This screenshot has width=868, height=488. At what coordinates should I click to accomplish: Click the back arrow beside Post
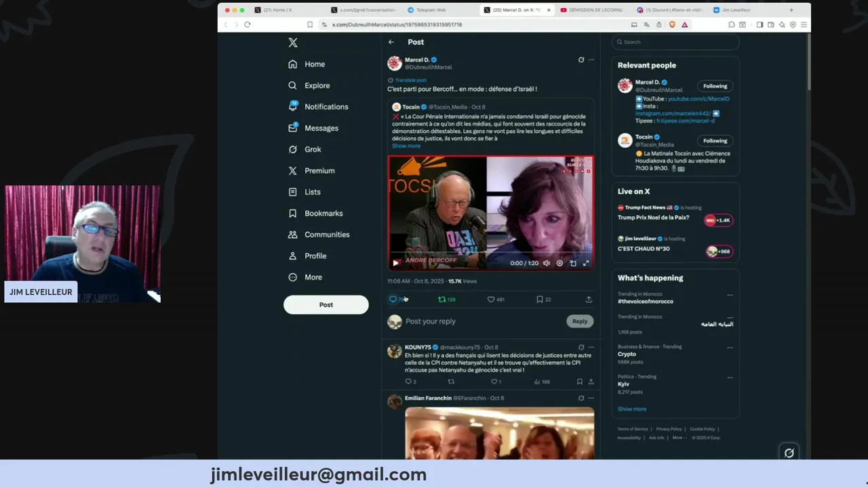pos(391,42)
